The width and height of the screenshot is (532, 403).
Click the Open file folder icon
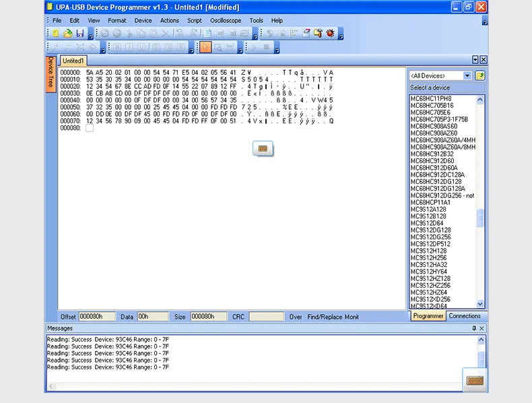[68, 33]
